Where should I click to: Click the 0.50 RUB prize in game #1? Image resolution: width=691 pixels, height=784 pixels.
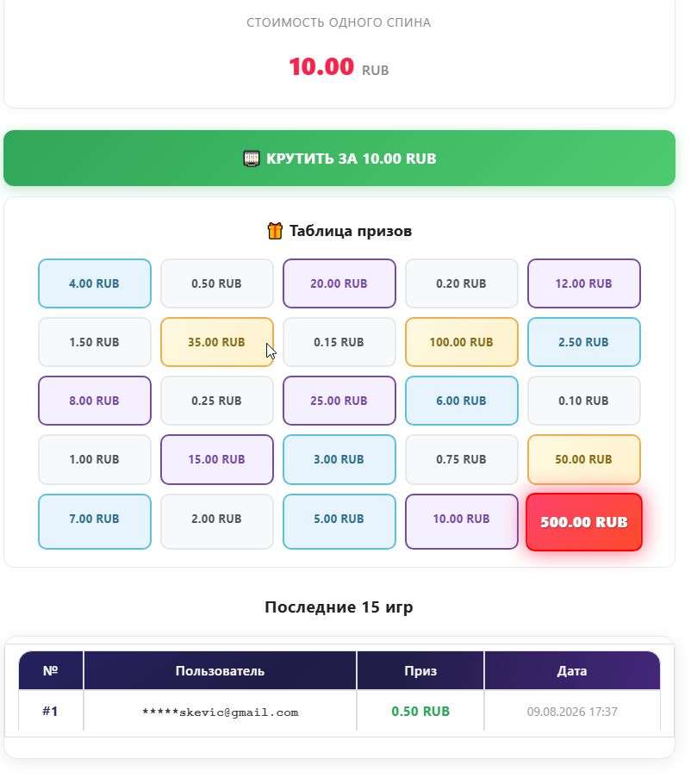pyautogui.click(x=420, y=711)
